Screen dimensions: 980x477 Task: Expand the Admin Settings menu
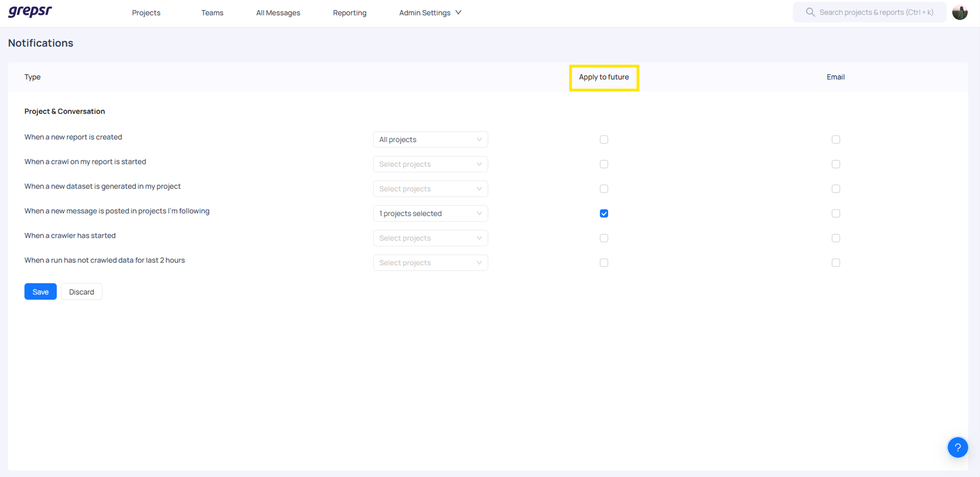430,13
